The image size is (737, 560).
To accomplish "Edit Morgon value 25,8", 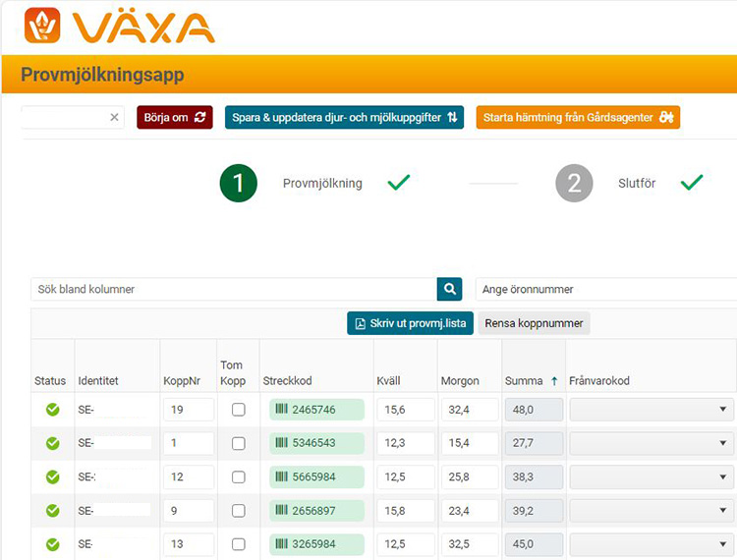I will tap(470, 476).
